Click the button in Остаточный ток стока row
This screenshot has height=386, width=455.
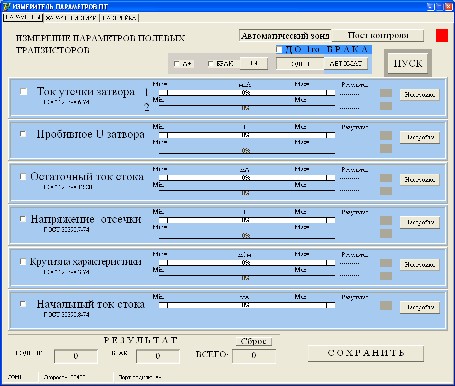[420, 180]
